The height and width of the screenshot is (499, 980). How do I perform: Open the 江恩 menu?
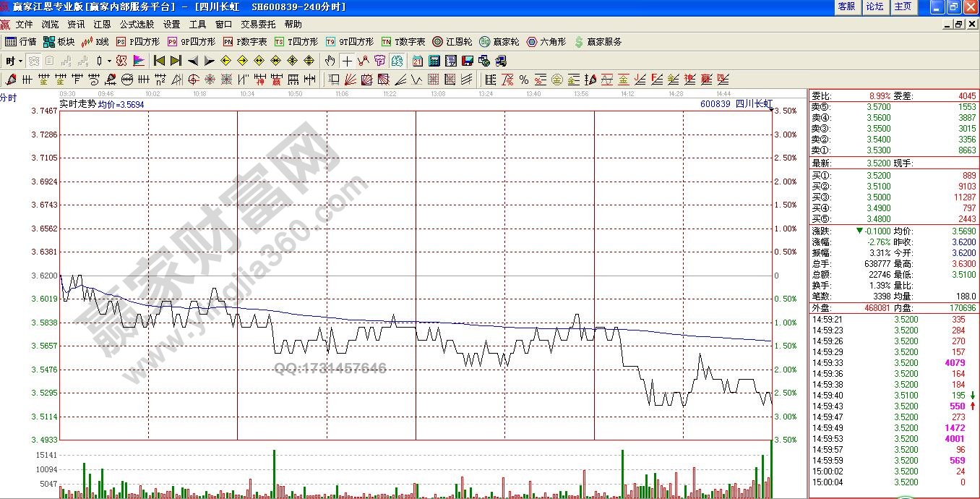[x=102, y=25]
